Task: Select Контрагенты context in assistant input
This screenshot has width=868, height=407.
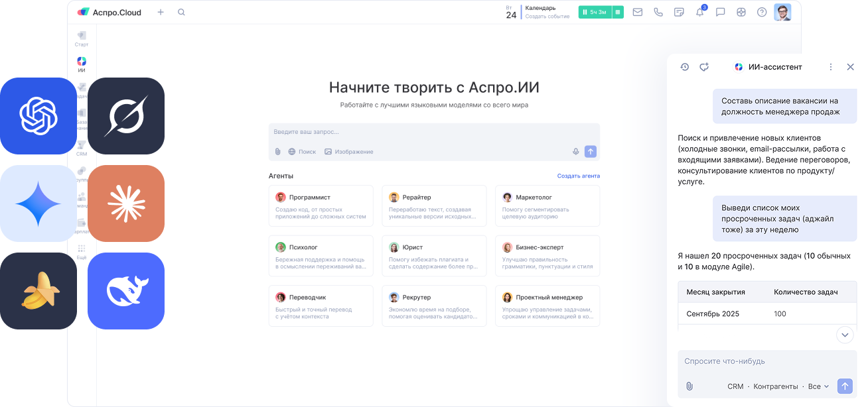Action: pyautogui.click(x=776, y=386)
